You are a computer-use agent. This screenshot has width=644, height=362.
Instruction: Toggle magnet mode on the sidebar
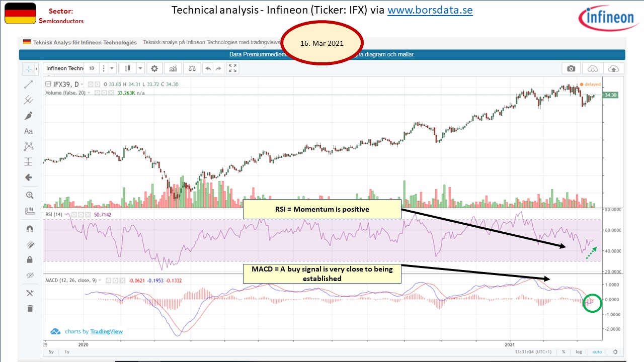pyautogui.click(x=29, y=229)
